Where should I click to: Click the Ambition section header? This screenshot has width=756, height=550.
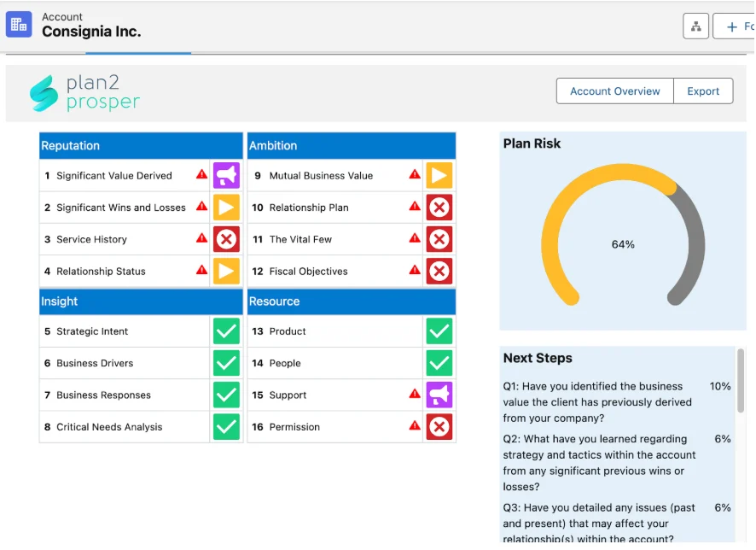pos(351,146)
